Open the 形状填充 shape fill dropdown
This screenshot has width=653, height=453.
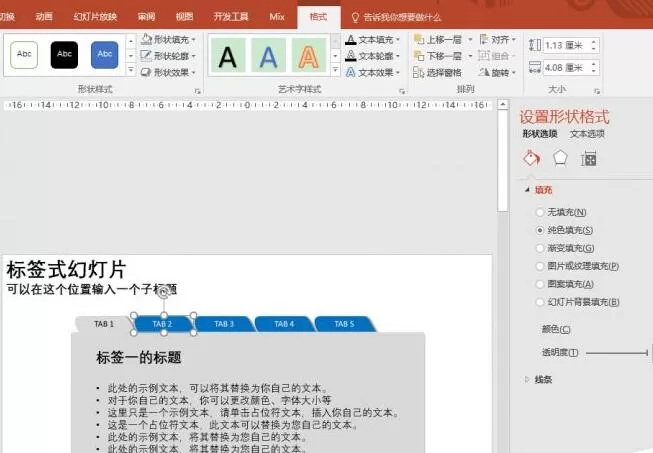[168, 40]
